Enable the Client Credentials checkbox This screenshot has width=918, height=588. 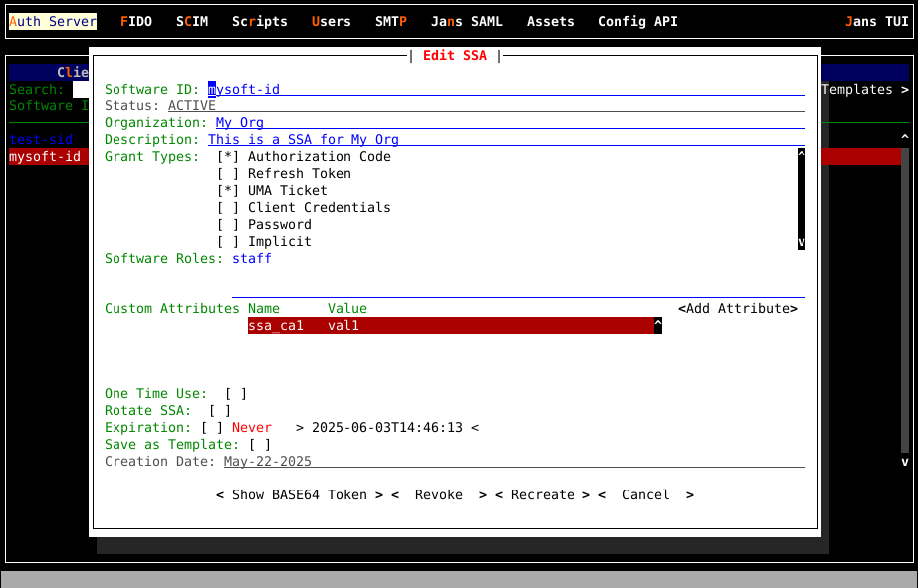228,208
